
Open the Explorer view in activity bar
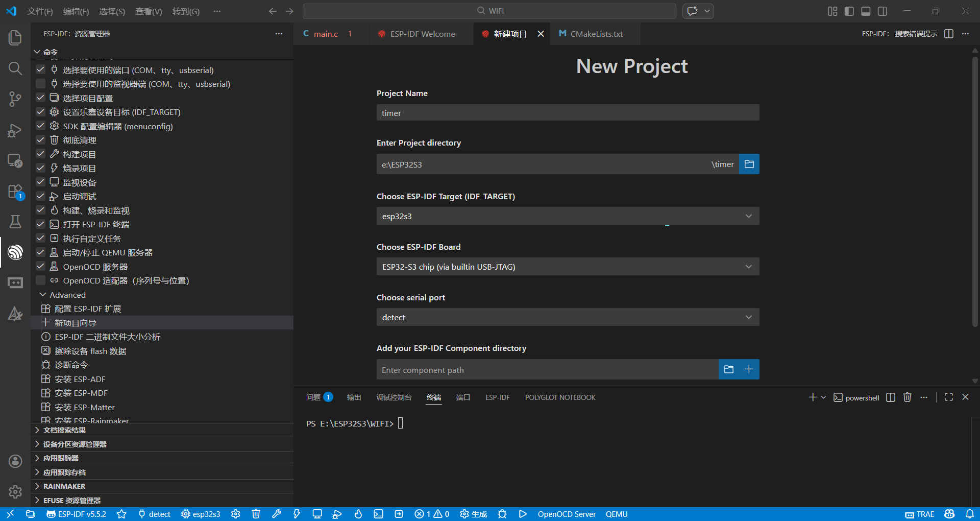click(x=15, y=37)
